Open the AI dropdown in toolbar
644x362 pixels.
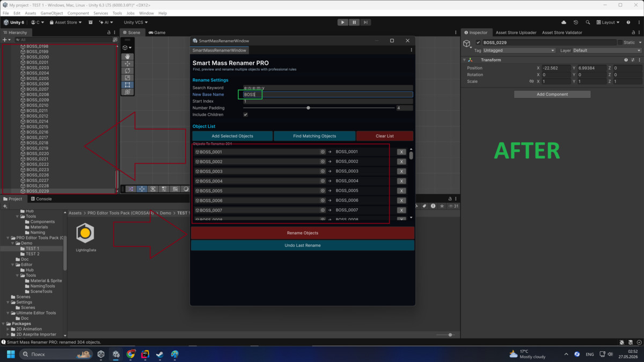(x=106, y=23)
